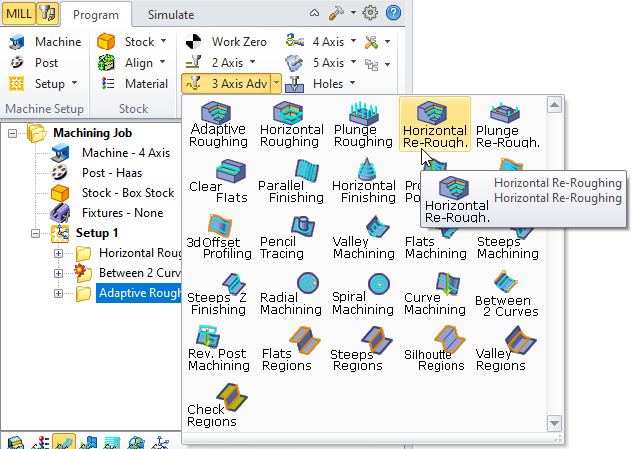631x449 pixels.
Task: Choose Between 2 Curves operation
Action: 507,293
